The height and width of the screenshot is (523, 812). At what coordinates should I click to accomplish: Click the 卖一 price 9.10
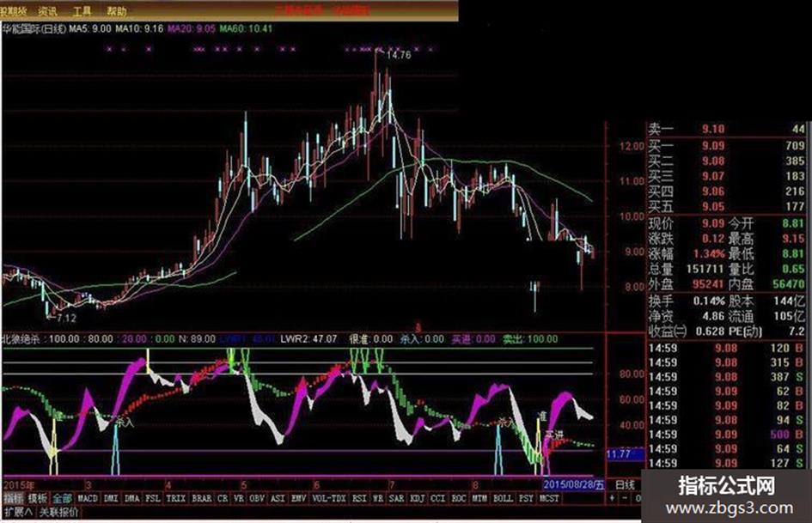713,129
